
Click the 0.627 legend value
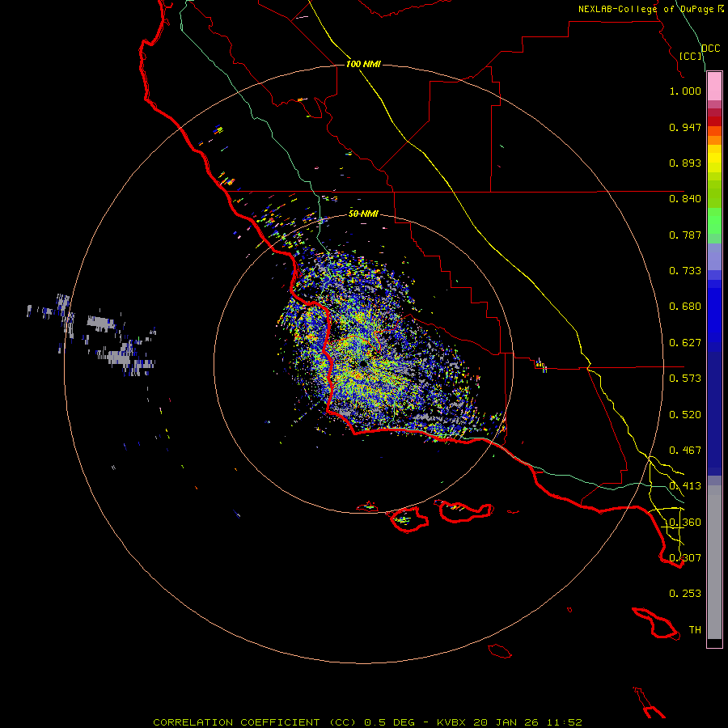(685, 343)
